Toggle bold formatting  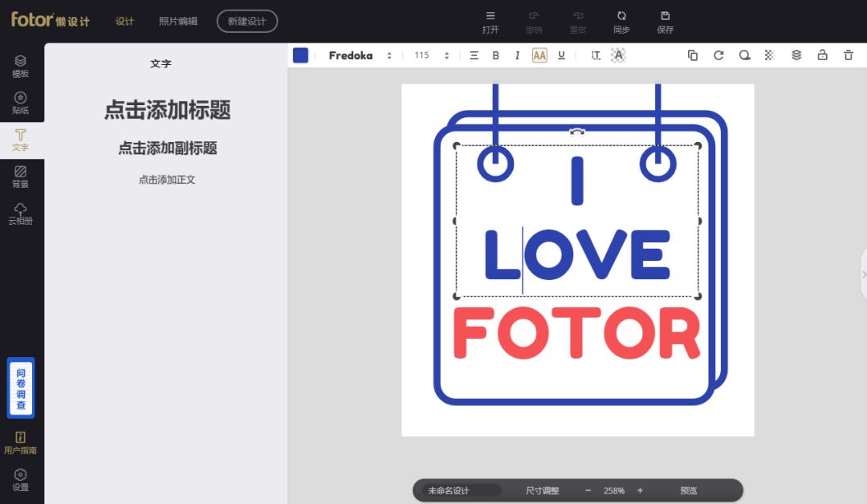coord(495,55)
